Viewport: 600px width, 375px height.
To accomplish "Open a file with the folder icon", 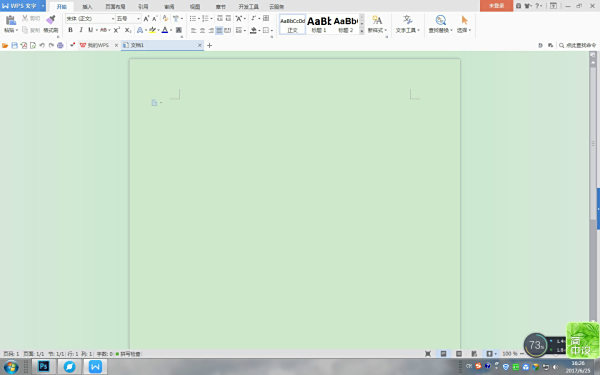I will click(5, 45).
